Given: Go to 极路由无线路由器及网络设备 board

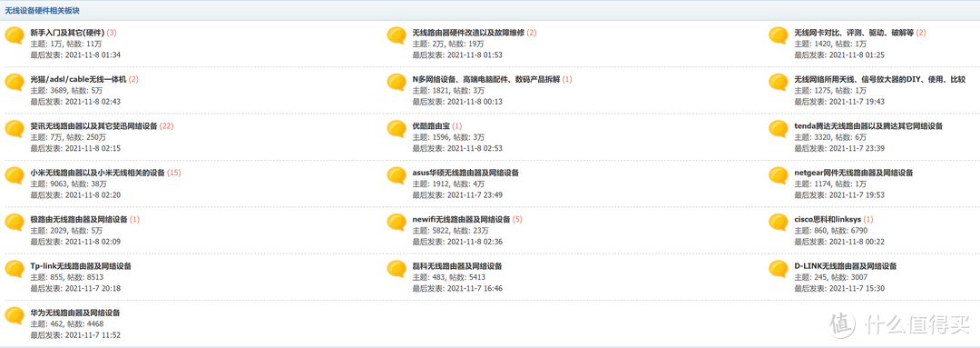Looking at the screenshot, I should click(79, 219).
